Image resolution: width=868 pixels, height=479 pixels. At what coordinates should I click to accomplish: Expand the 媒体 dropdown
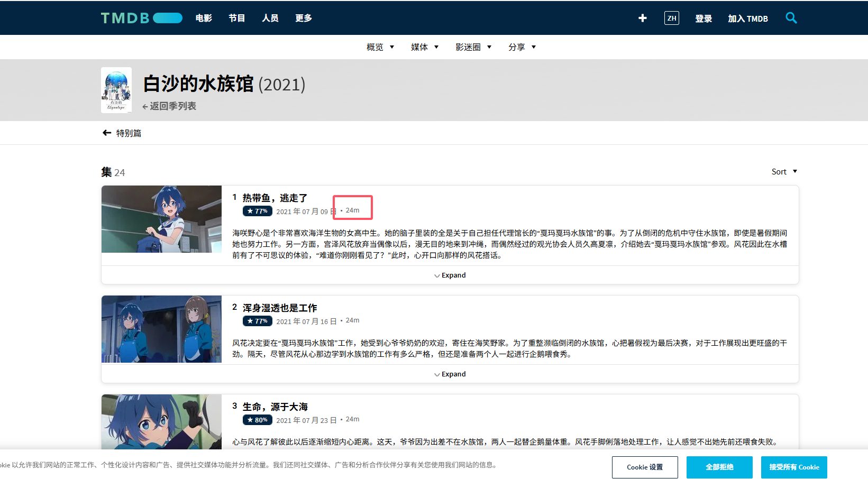pyautogui.click(x=425, y=47)
